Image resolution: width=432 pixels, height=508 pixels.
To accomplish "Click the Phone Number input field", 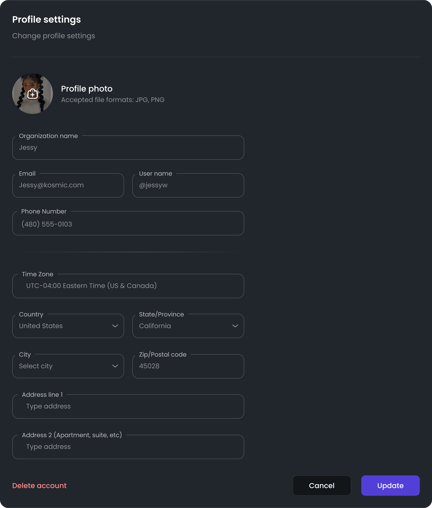I will point(128,223).
